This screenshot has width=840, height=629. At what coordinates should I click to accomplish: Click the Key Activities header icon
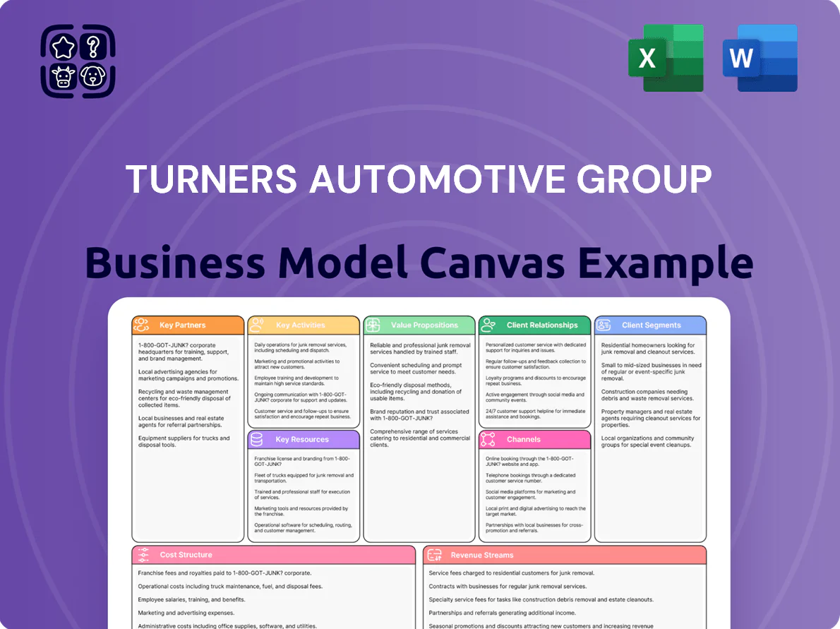click(257, 325)
